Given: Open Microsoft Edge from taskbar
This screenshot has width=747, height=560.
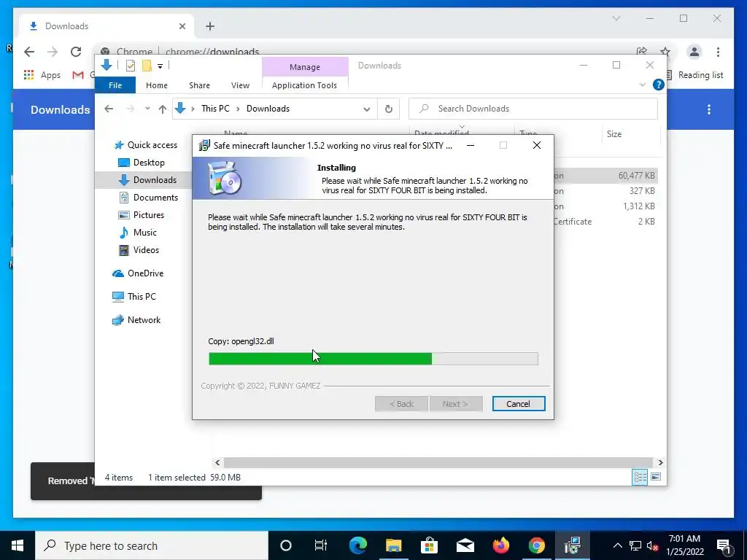Looking at the screenshot, I should pyautogui.click(x=357, y=545).
